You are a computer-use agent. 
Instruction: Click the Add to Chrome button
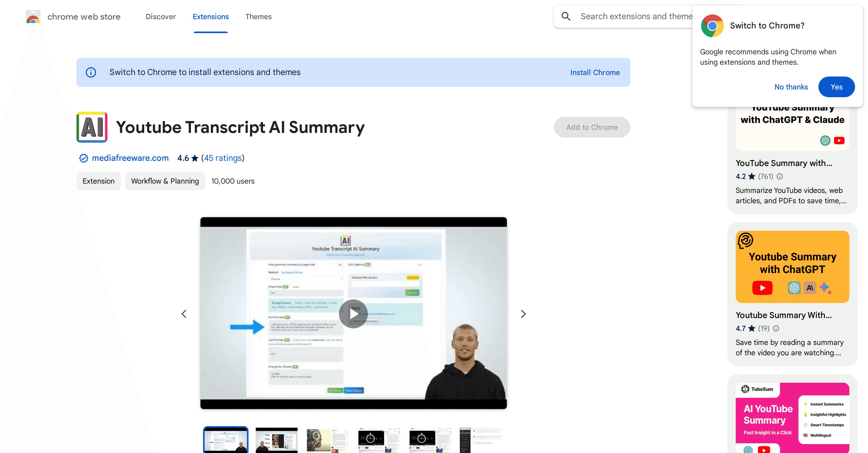point(592,127)
